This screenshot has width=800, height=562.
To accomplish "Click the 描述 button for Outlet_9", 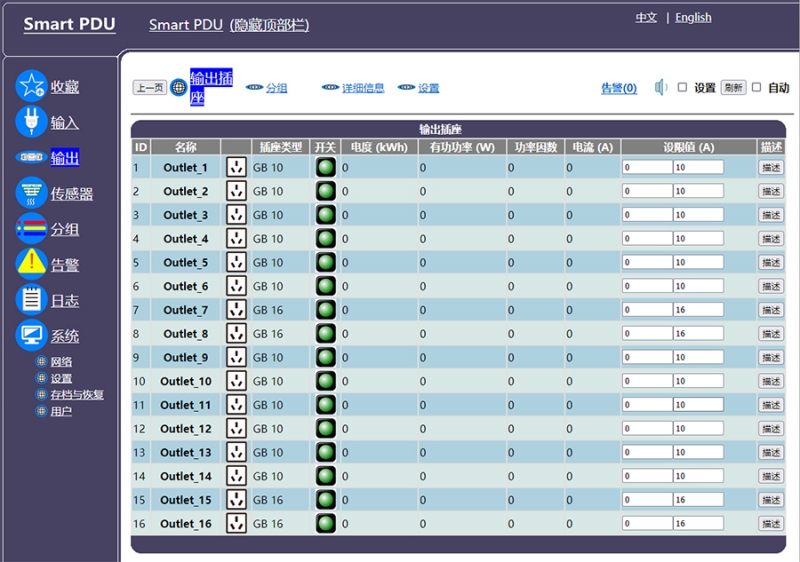I will point(771,357).
